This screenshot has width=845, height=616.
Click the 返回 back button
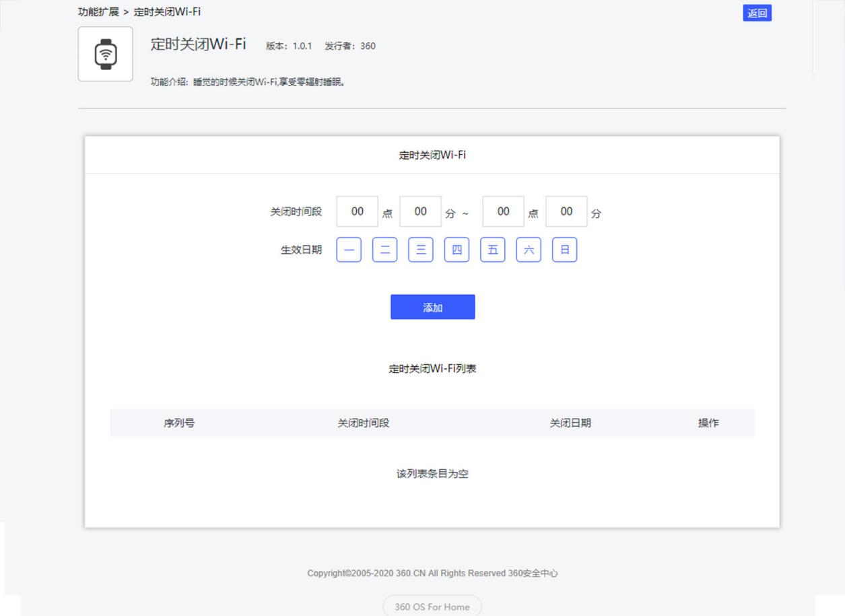tap(757, 13)
